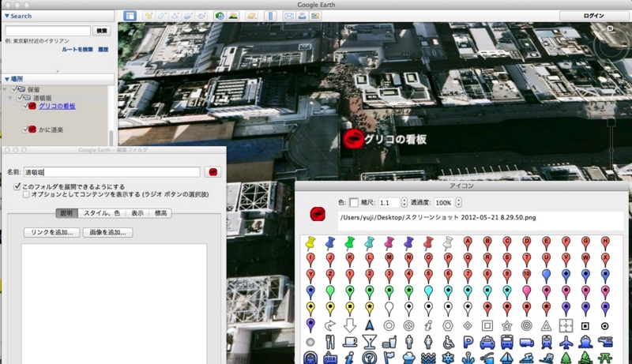632x364 pixels.
Task: Uncheck the グリコの看板 placemark checkbox
Action: point(26,106)
